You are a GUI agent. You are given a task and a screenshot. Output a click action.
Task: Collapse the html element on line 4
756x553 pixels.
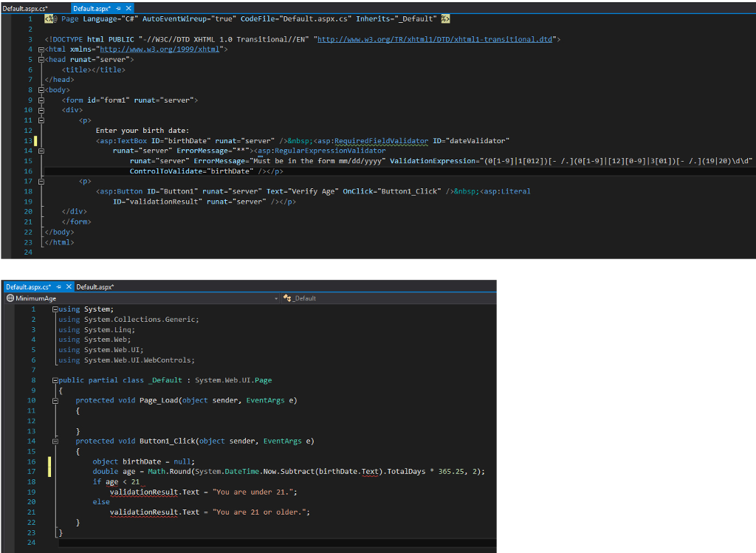[40, 49]
